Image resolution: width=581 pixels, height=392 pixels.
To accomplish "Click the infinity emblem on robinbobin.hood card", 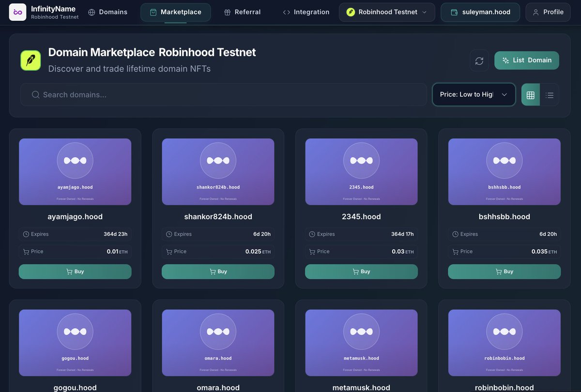I will [x=505, y=332].
